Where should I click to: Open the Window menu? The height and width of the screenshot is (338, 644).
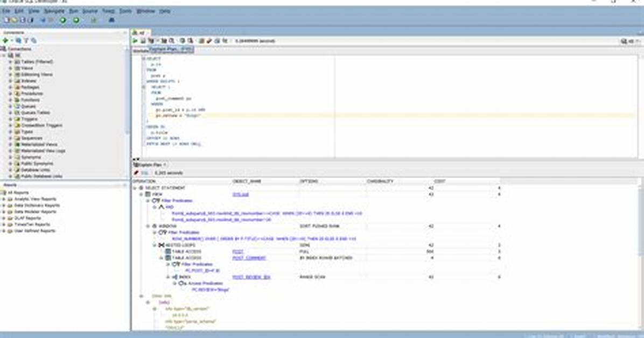145,11
